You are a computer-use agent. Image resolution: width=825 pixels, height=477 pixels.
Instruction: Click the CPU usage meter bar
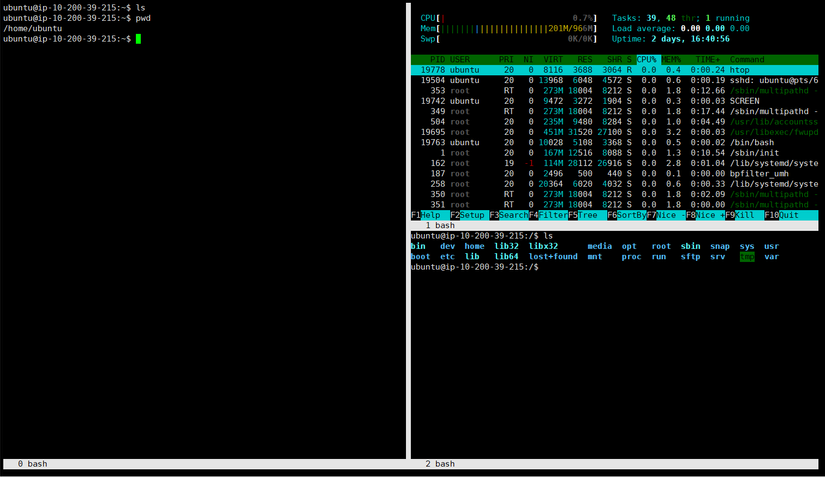click(508, 18)
